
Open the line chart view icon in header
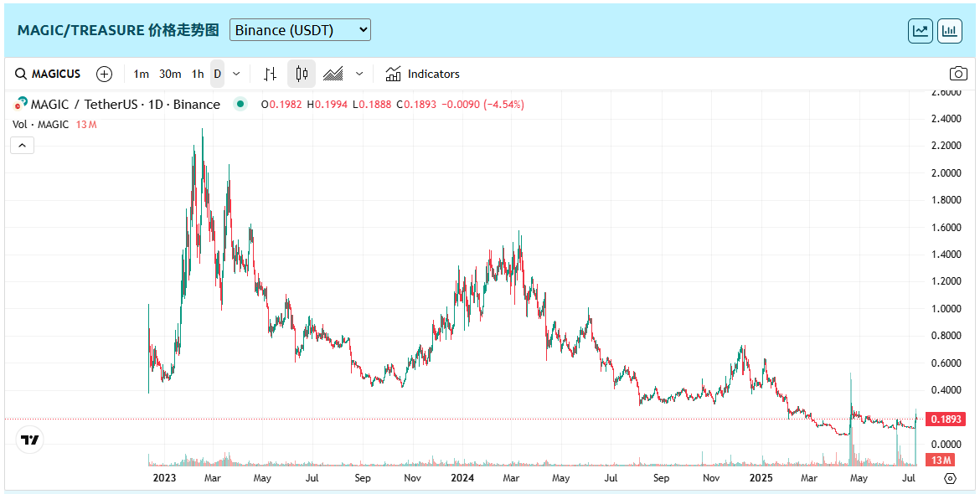(x=920, y=31)
